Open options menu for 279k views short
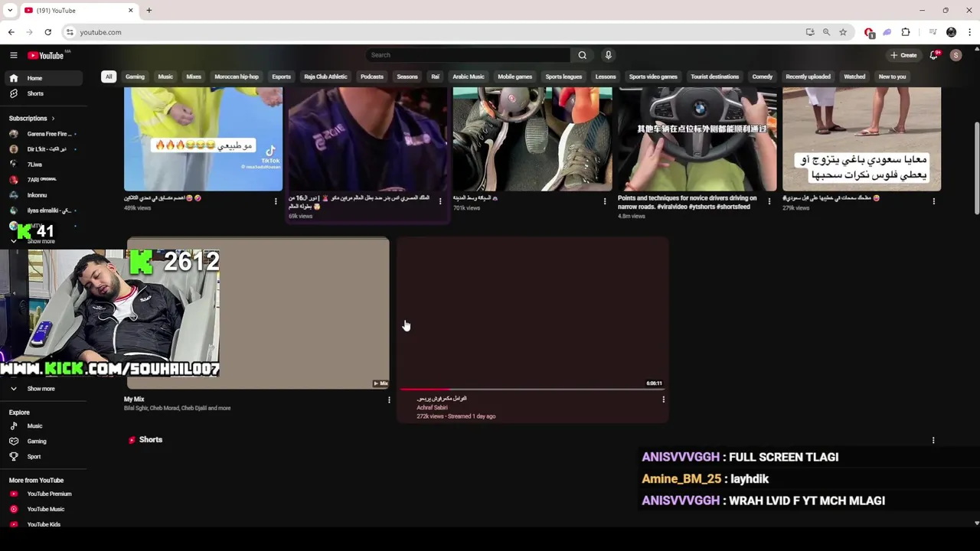 tap(933, 201)
